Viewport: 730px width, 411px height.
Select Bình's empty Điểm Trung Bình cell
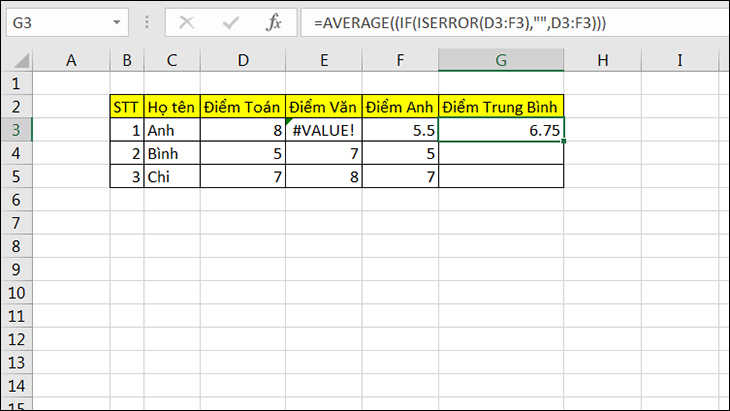[501, 153]
